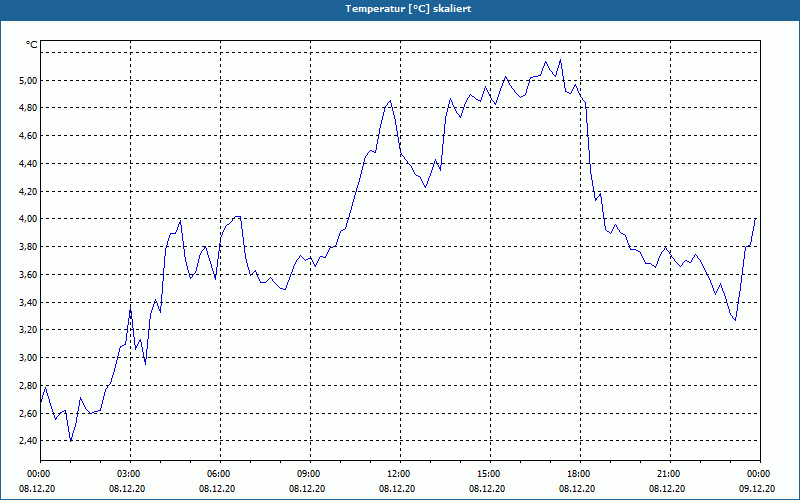Viewport: 800px width, 500px height.
Task: Pick the 4,20 y-axis label
Action: pos(29,191)
